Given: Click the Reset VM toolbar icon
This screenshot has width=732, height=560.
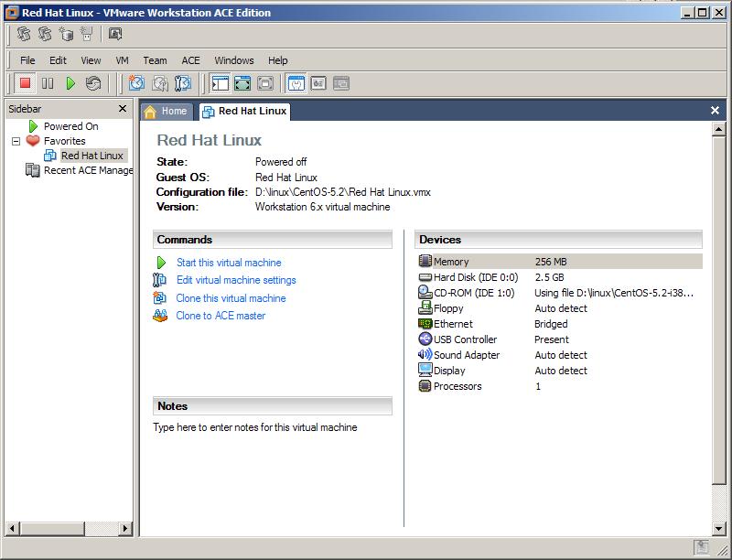Looking at the screenshot, I should [93, 83].
